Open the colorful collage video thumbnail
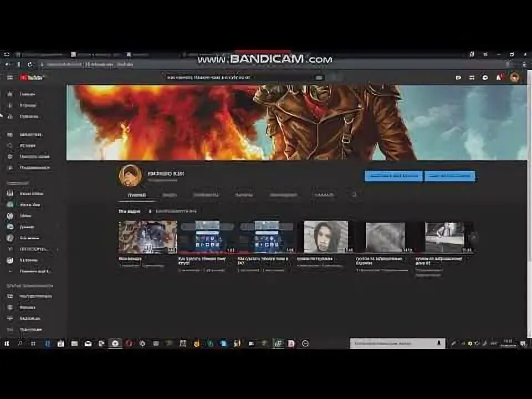This screenshot has height=399, width=532. [147, 237]
